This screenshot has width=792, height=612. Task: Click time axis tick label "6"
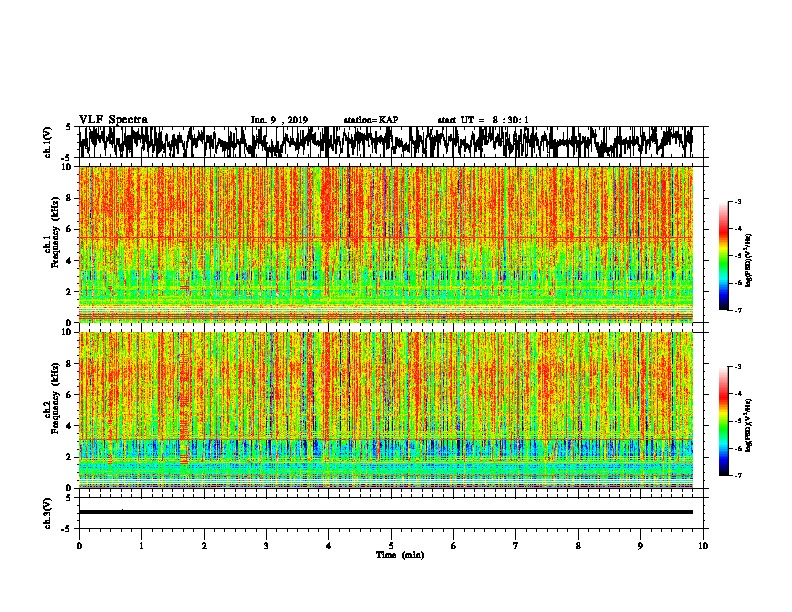[x=454, y=546]
